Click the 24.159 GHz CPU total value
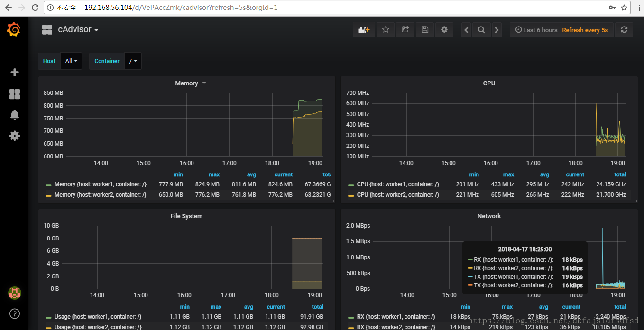 click(611, 184)
